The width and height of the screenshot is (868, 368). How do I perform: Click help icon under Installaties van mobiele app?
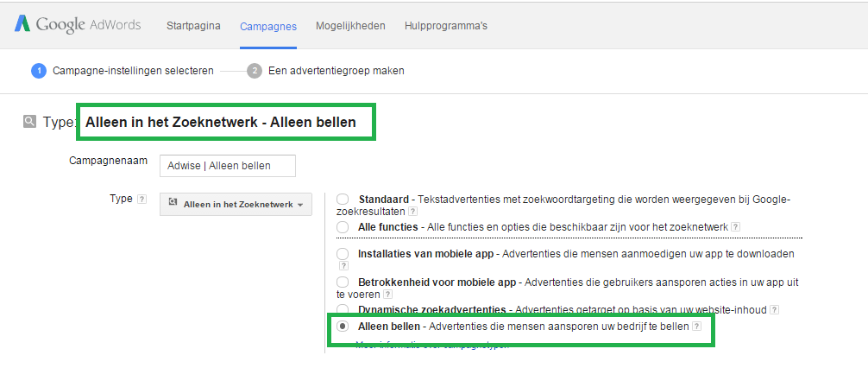[343, 266]
